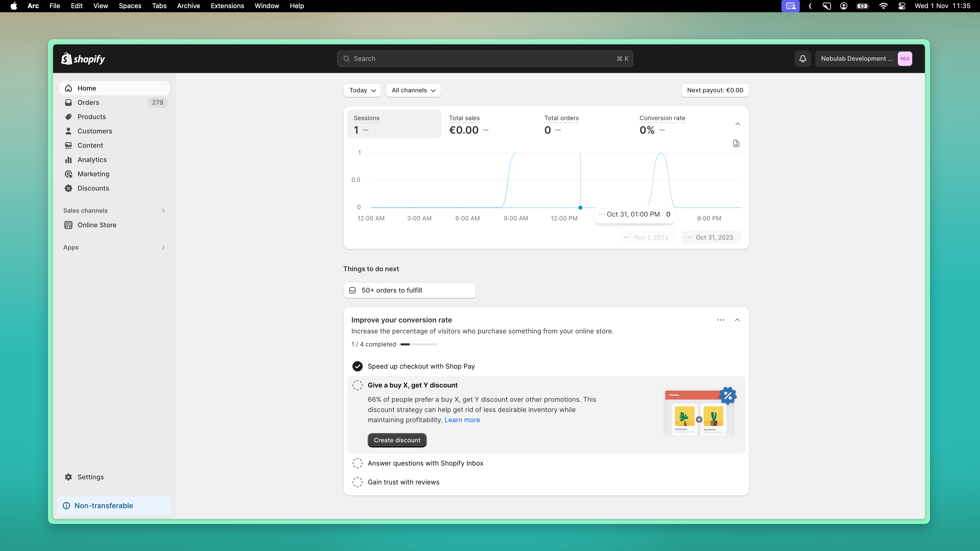The width and height of the screenshot is (980, 551).
Task: Click the chart's blue data point marker
Action: click(580, 208)
